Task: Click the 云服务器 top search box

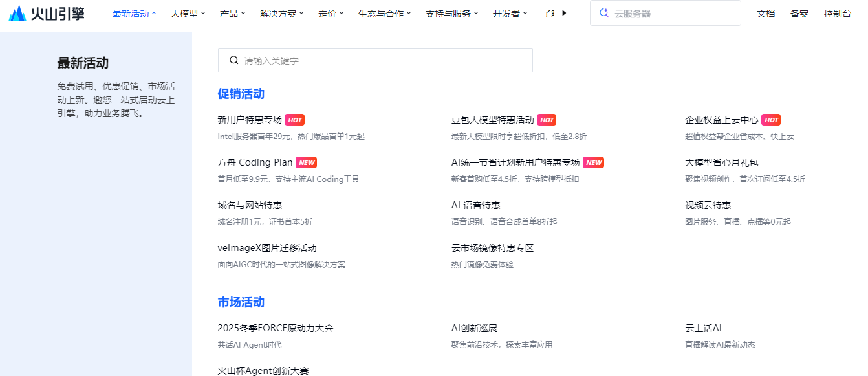Action: pos(673,13)
